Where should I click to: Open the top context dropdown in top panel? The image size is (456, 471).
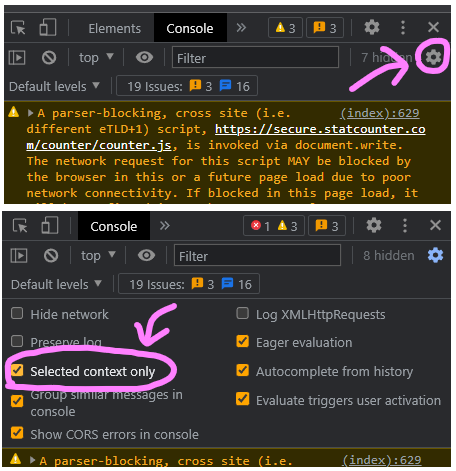click(96, 58)
